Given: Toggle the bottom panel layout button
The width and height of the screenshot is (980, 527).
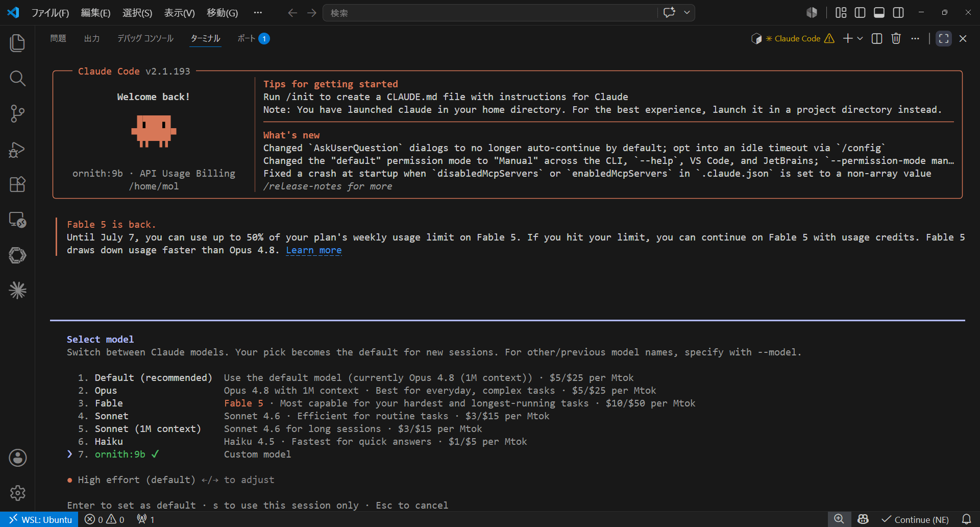Looking at the screenshot, I should [879, 13].
